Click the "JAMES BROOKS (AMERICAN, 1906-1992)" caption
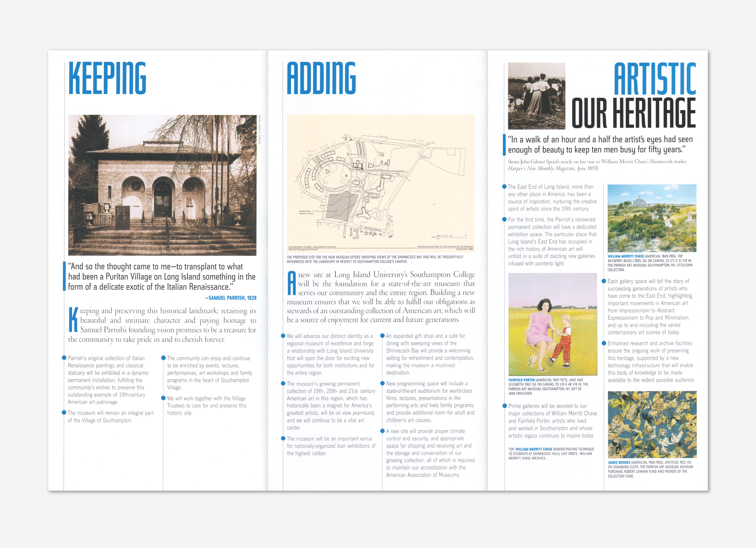756x548 pixels. 650,469
